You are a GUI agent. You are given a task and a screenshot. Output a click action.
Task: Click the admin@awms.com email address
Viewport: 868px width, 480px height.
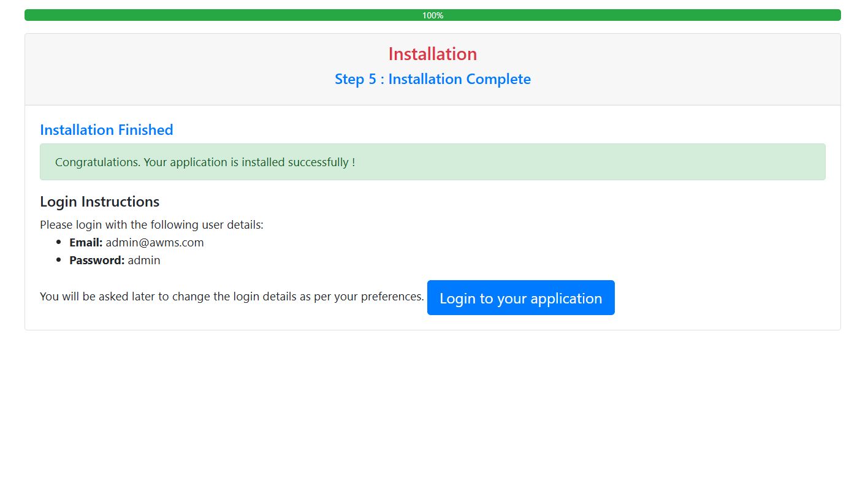coord(154,243)
